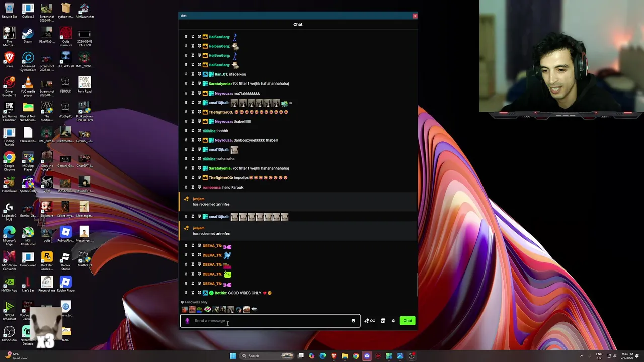Image resolution: width=644 pixels, height=362 pixels.
Task: Open Discord from the taskbar
Action: [367, 356]
